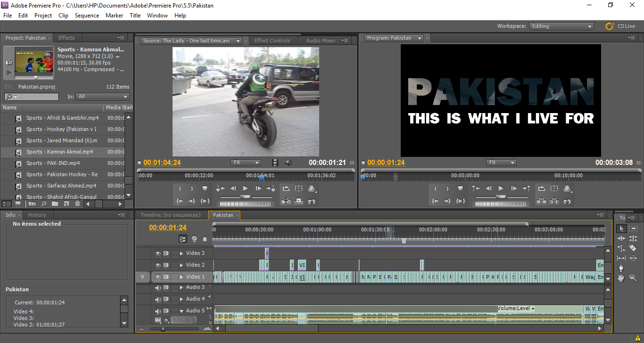
Task: Select the Ripple Edit tool
Action: point(621,238)
